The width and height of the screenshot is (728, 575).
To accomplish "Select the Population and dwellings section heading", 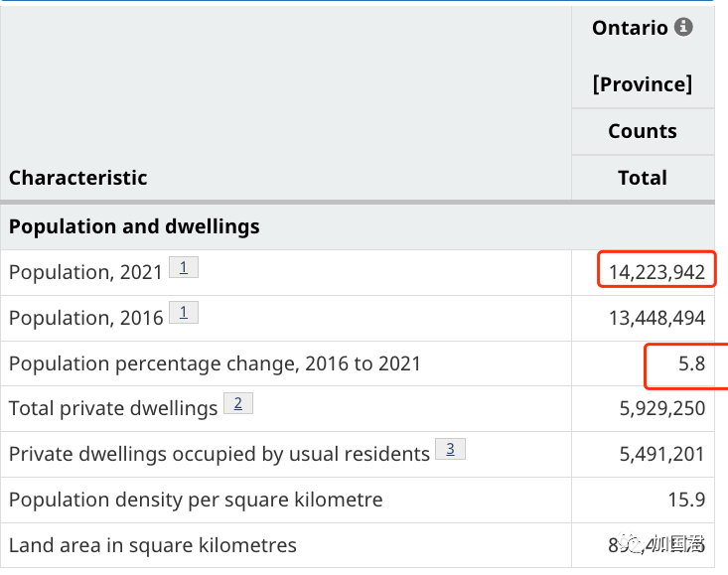I will [x=134, y=227].
